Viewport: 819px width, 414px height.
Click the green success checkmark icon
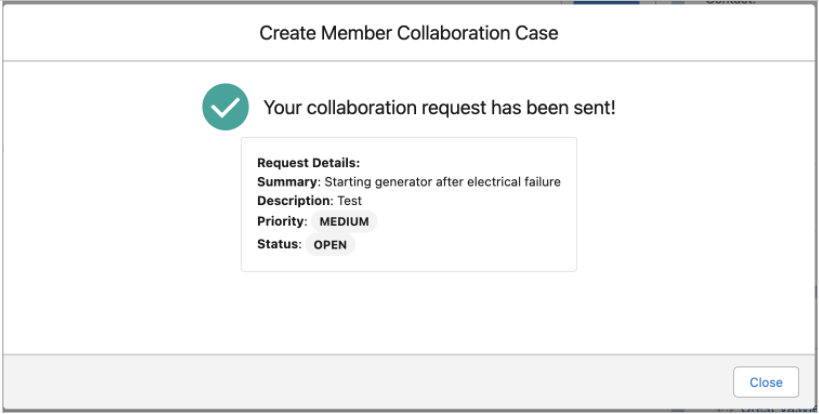225,107
